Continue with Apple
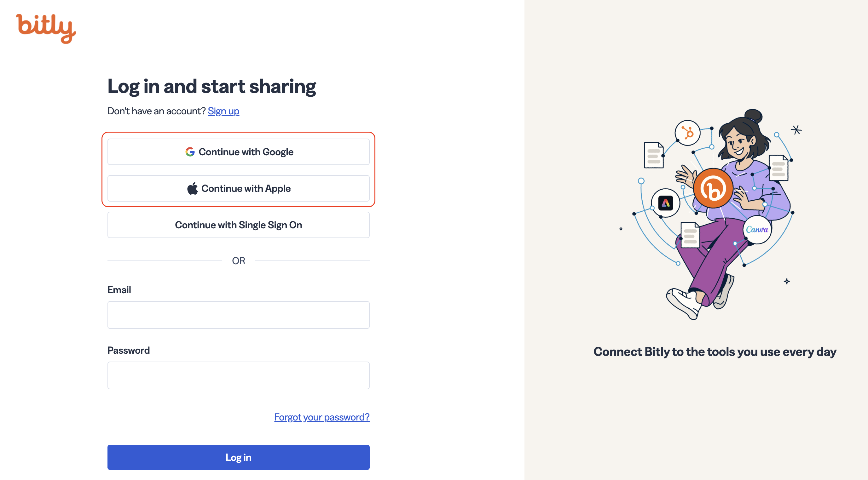The image size is (868, 480). (239, 188)
